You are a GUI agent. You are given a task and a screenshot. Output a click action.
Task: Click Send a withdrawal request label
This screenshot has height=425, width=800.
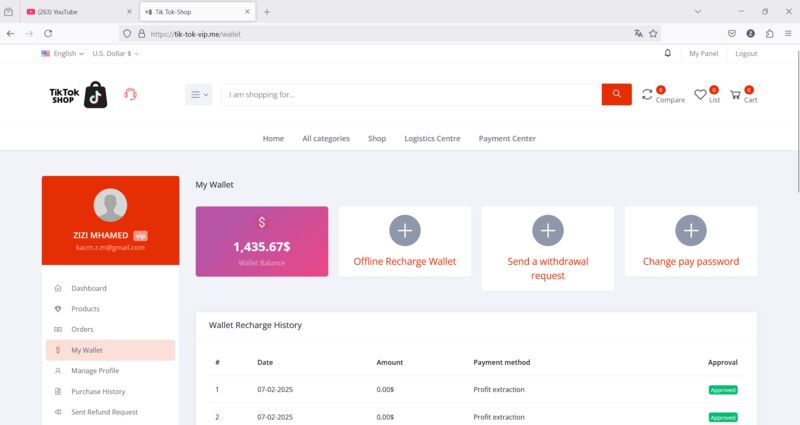(x=547, y=268)
